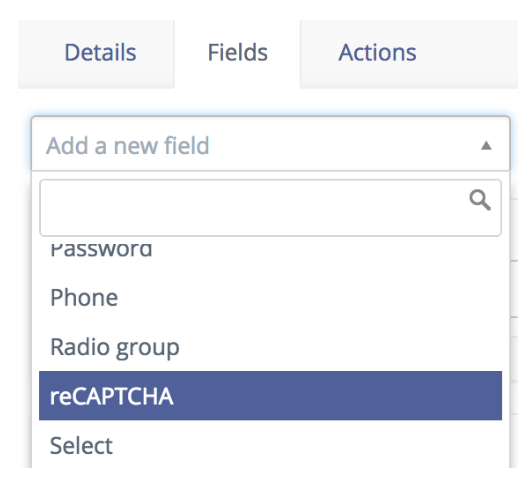Add a Radio group field
The width and height of the screenshot is (530, 496).
click(270, 347)
